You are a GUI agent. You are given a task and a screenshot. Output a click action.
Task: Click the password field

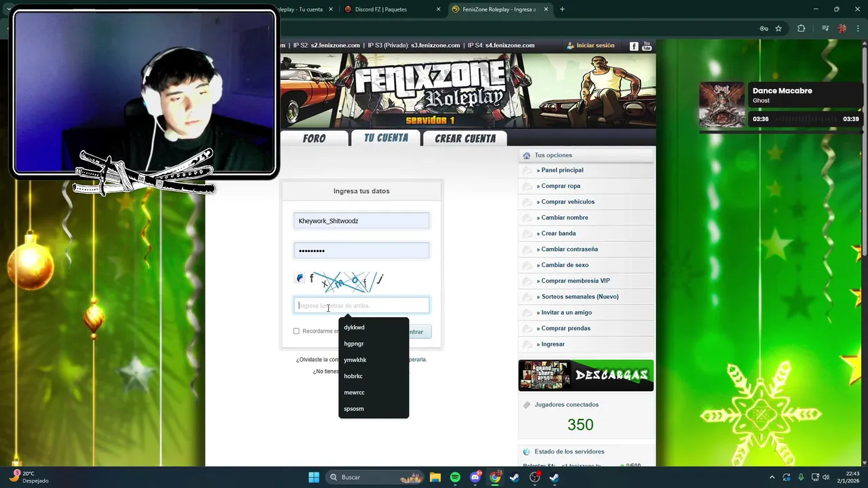pos(361,251)
